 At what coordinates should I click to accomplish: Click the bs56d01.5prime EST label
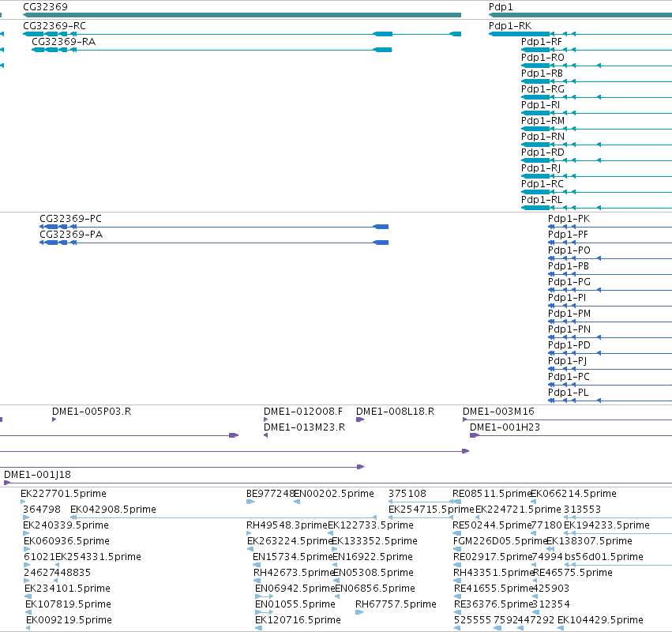[604, 558]
